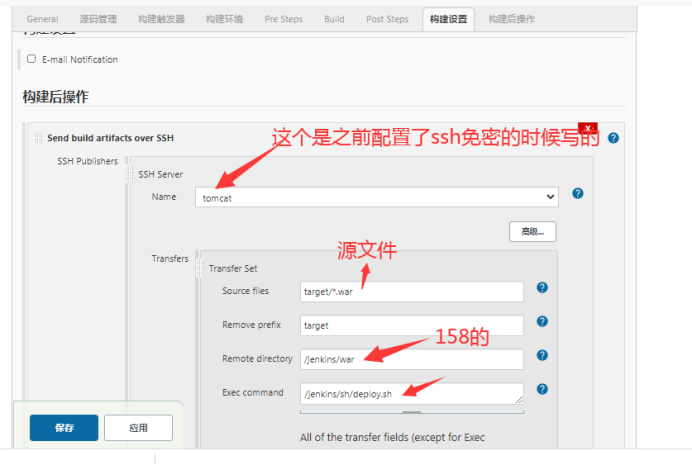Switch to the 构建环境 tab

pos(224,19)
